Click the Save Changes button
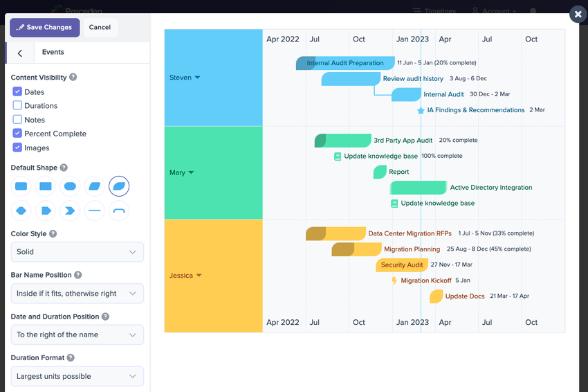The height and width of the screenshot is (392, 588). click(x=45, y=28)
